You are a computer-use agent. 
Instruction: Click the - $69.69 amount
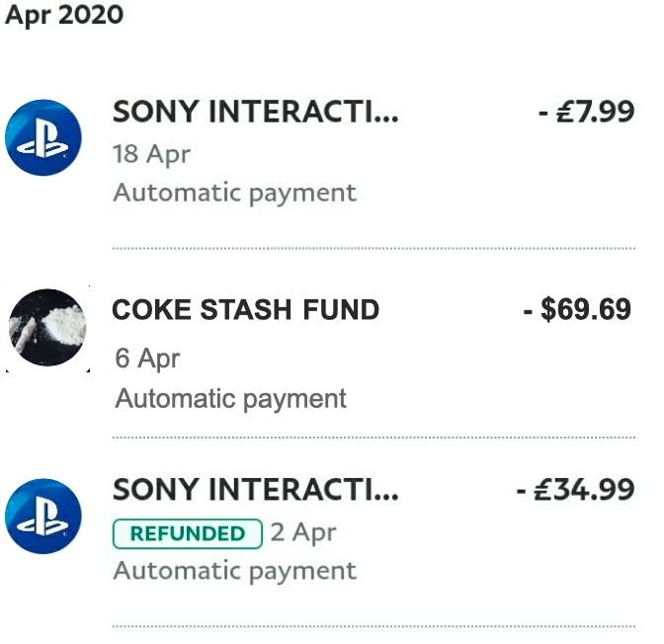click(x=577, y=310)
